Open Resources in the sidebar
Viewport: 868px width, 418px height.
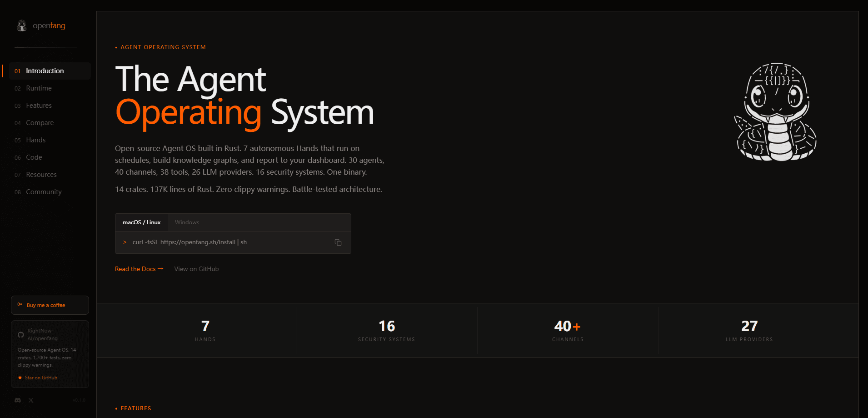50,175
